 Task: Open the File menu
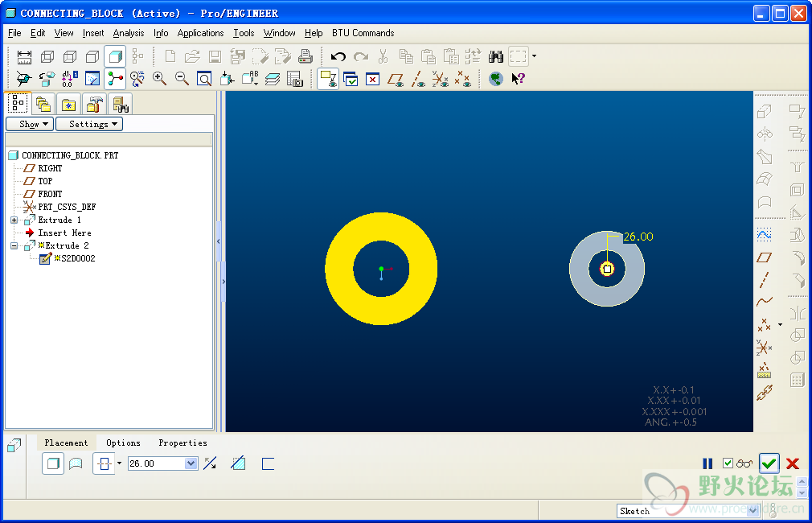(x=14, y=33)
